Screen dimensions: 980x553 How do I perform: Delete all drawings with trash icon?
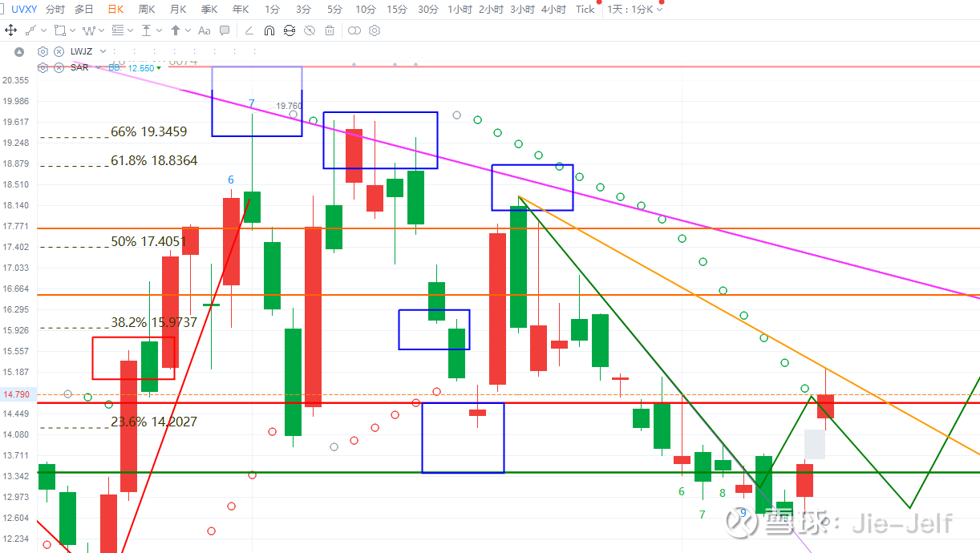coord(330,30)
